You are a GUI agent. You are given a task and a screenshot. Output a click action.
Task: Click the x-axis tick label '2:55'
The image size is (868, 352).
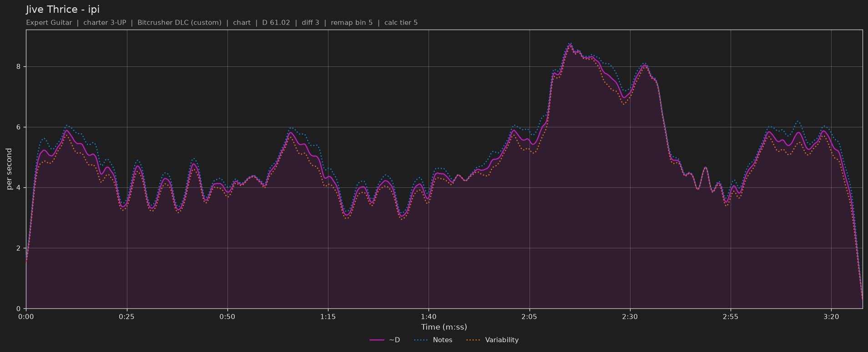coord(731,317)
